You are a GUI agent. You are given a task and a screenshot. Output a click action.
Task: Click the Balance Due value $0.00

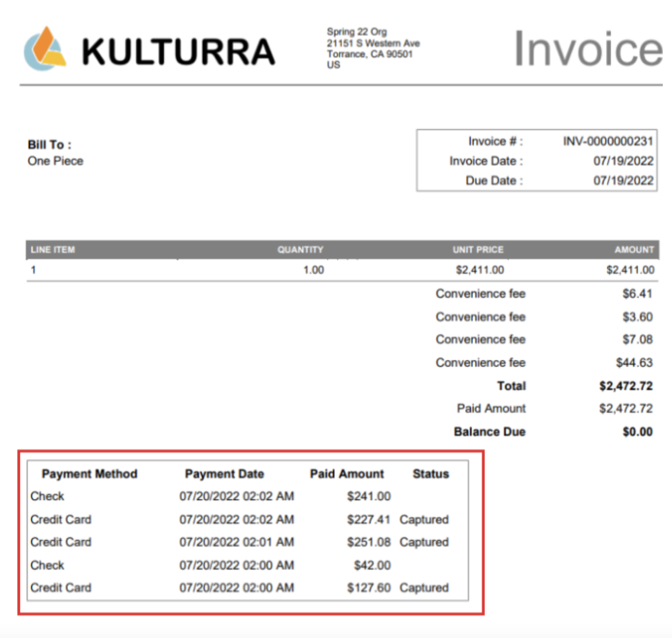tap(638, 432)
